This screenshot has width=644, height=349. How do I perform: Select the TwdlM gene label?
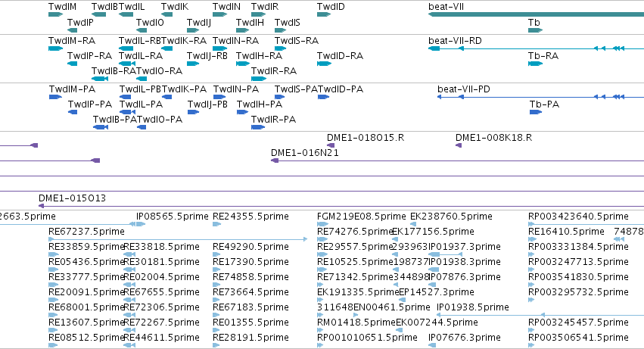click(62, 7)
